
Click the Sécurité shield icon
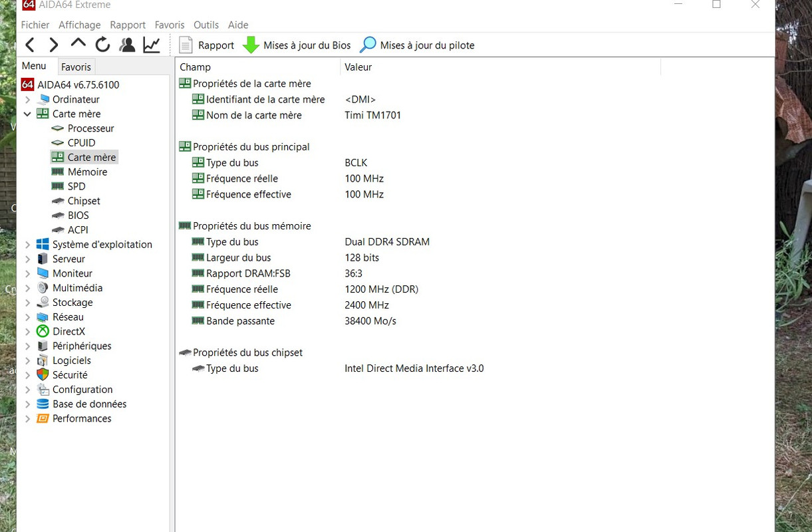(x=43, y=375)
